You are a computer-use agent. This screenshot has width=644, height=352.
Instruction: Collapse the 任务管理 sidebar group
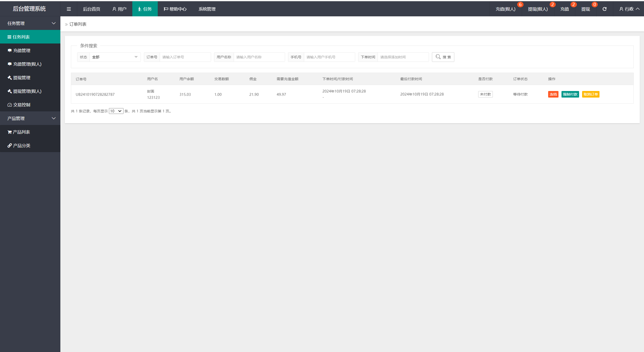[30, 23]
